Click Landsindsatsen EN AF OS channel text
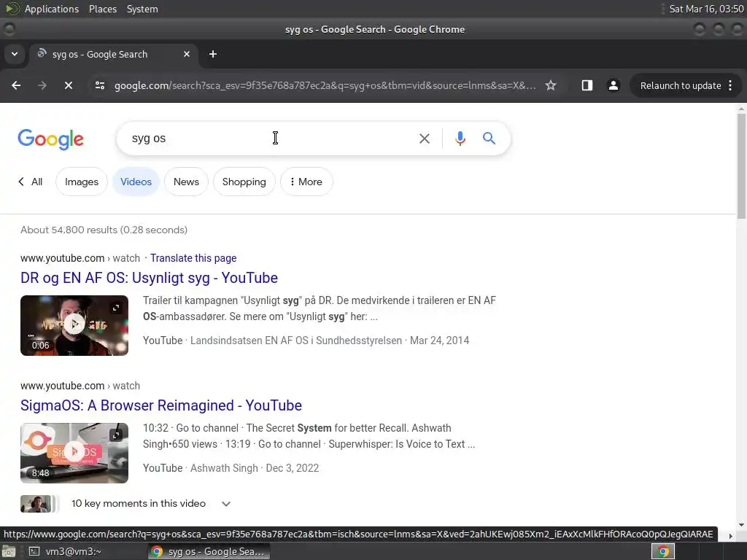This screenshot has height=560, width=747. click(296, 341)
